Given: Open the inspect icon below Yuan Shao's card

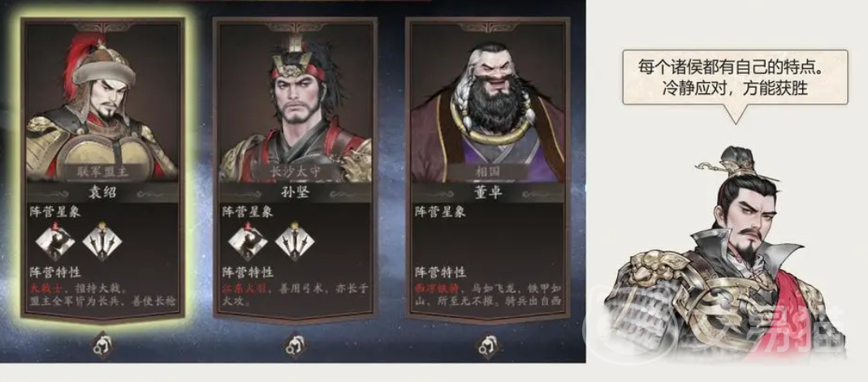Looking at the screenshot, I should [102, 345].
